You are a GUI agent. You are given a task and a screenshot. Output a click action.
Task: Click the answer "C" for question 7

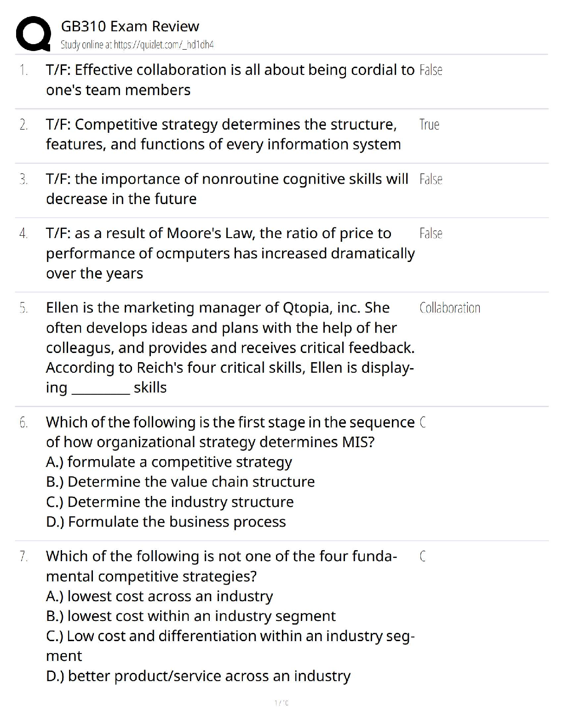click(x=423, y=557)
